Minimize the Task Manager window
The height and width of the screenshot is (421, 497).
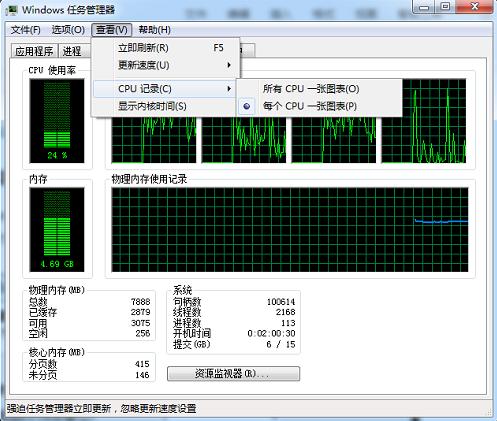tap(424, 7)
